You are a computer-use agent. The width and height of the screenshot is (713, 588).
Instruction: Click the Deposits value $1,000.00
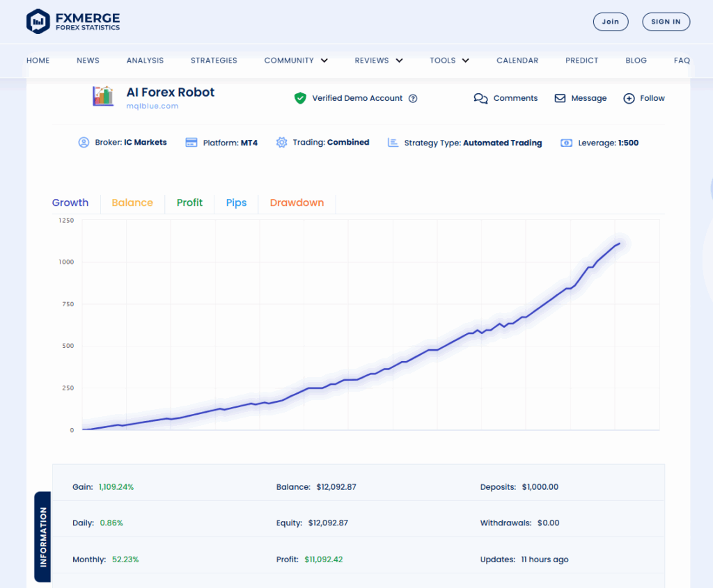point(540,487)
